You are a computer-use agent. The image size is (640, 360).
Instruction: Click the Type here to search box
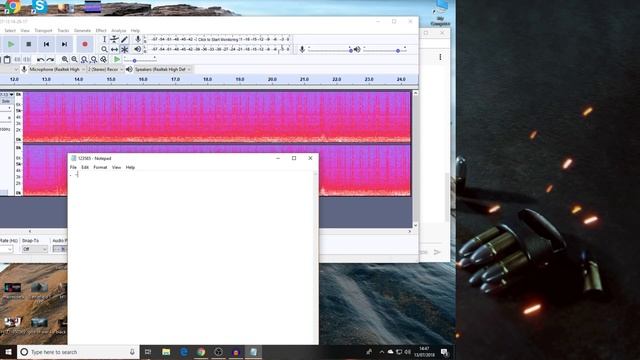point(78,352)
